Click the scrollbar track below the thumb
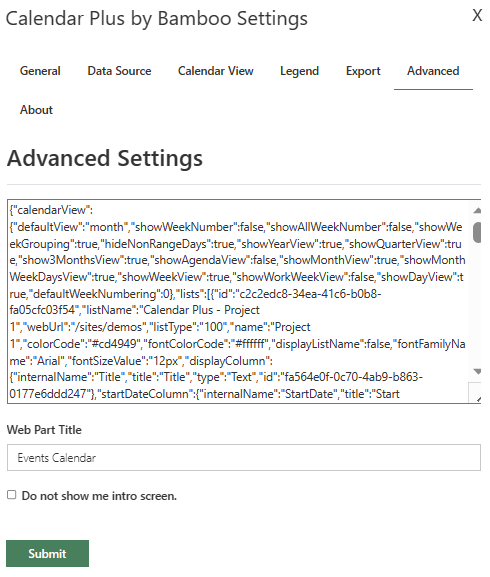 (x=477, y=305)
